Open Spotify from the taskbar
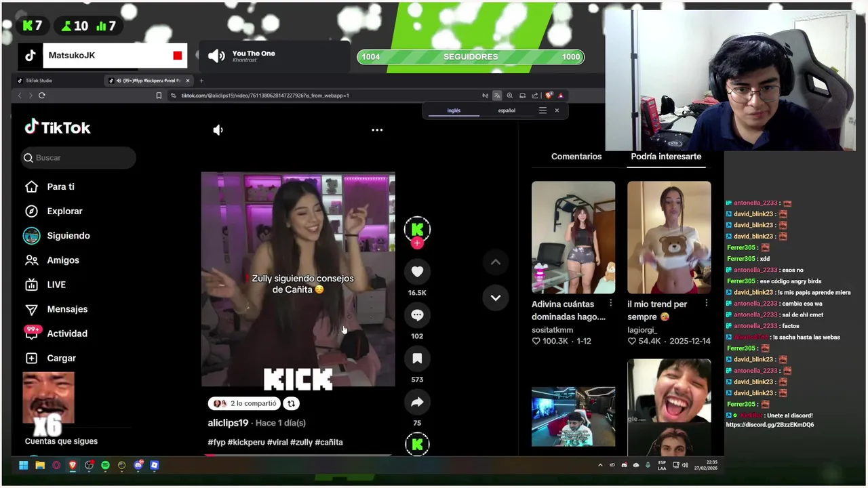 click(105, 465)
